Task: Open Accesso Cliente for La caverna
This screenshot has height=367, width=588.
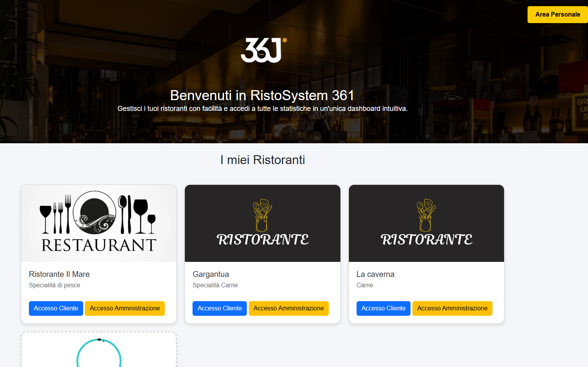Action: point(383,308)
